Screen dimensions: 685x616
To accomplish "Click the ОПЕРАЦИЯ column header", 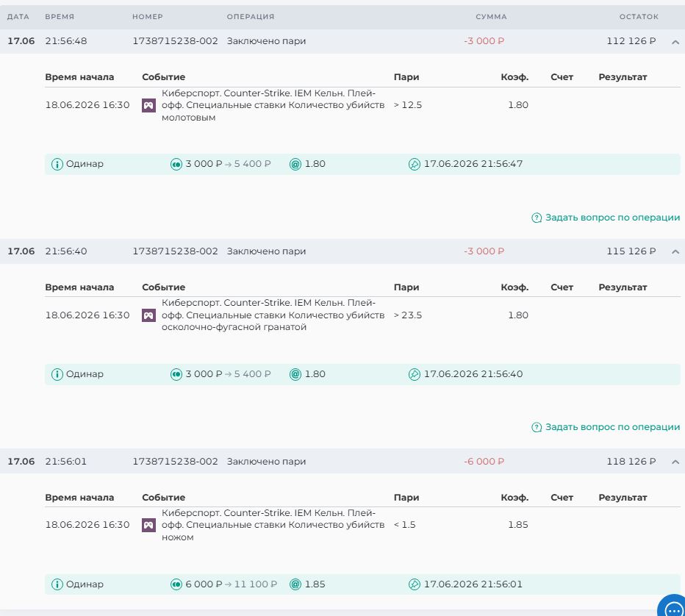I will pyautogui.click(x=251, y=17).
